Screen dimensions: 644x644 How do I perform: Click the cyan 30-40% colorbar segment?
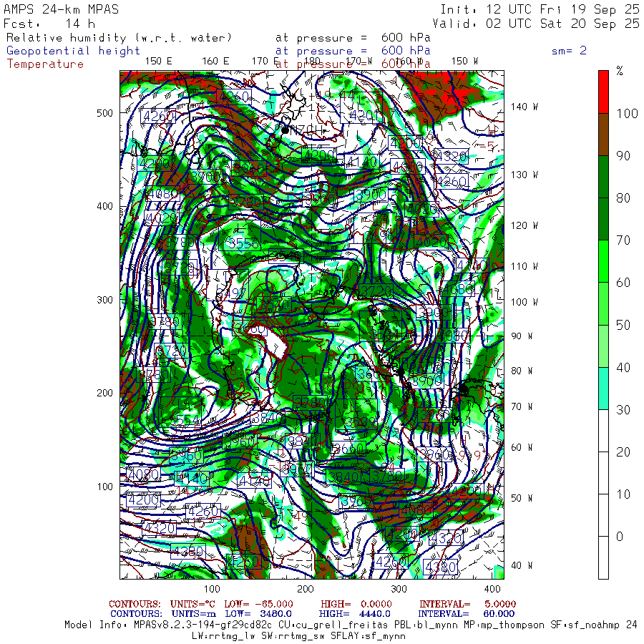click(x=603, y=389)
